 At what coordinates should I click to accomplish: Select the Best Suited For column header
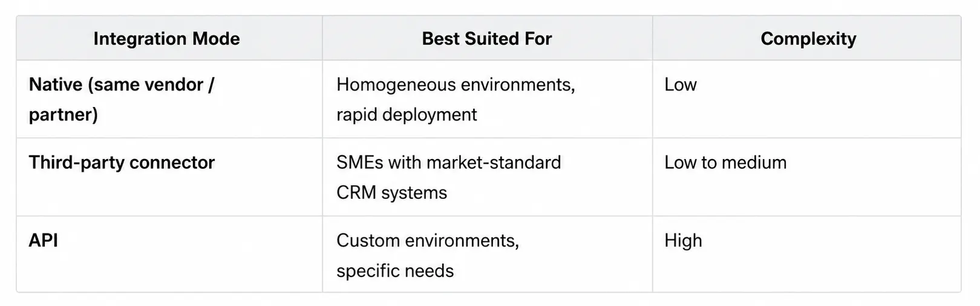point(487,39)
